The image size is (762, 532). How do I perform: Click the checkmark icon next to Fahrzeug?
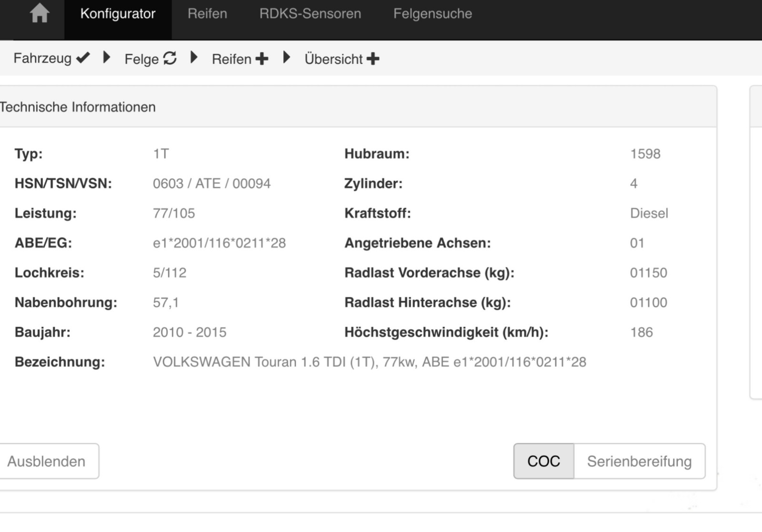point(83,58)
